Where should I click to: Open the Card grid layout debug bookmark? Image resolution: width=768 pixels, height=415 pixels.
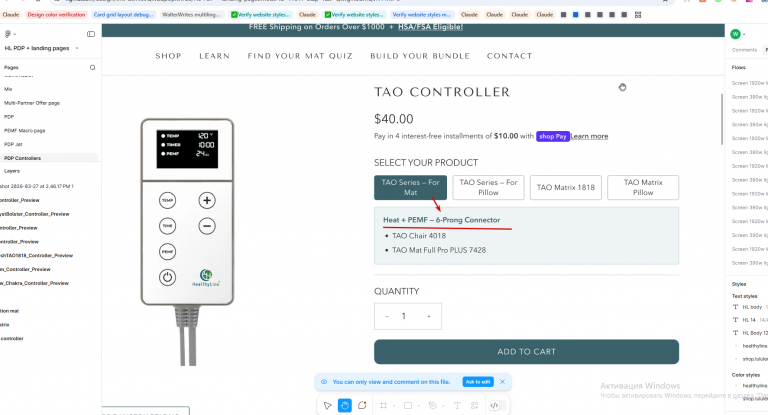click(123, 15)
